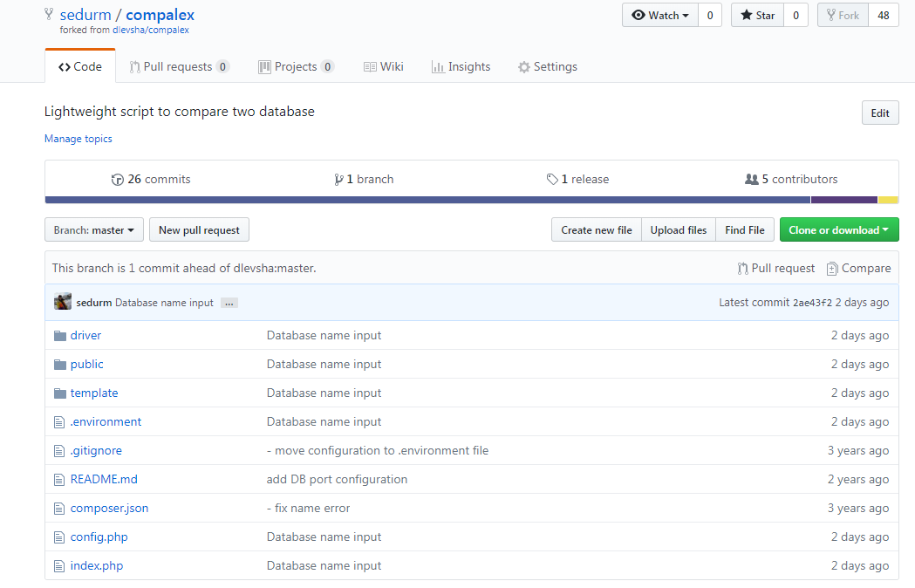Click New pull request button

[199, 229]
